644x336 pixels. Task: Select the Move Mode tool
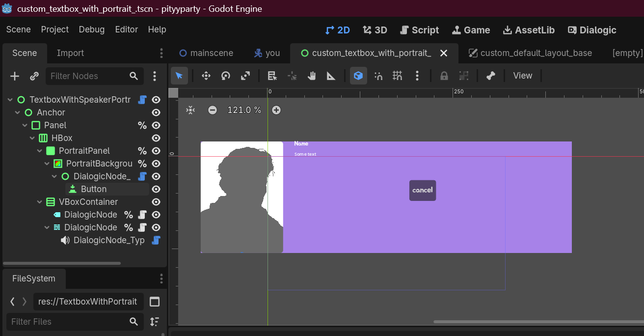(206, 76)
